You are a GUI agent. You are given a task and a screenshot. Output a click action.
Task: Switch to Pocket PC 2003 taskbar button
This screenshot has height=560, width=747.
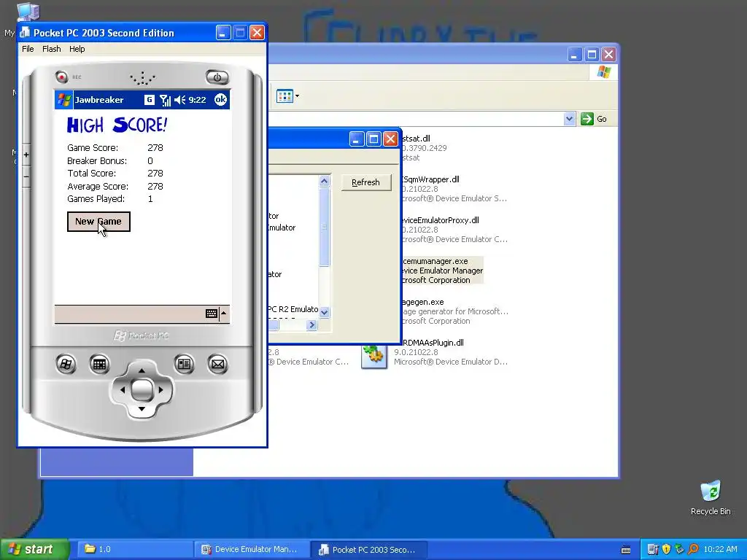368,550
